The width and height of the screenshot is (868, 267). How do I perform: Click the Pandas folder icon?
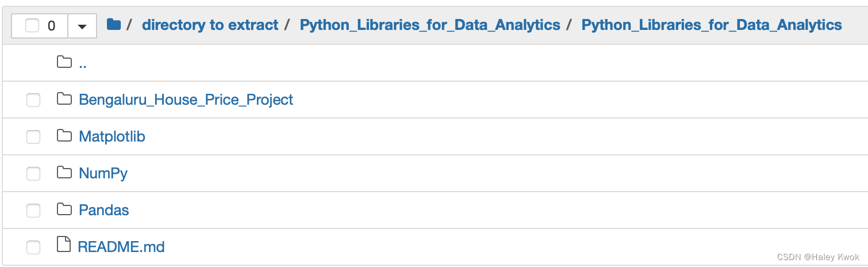(64, 209)
